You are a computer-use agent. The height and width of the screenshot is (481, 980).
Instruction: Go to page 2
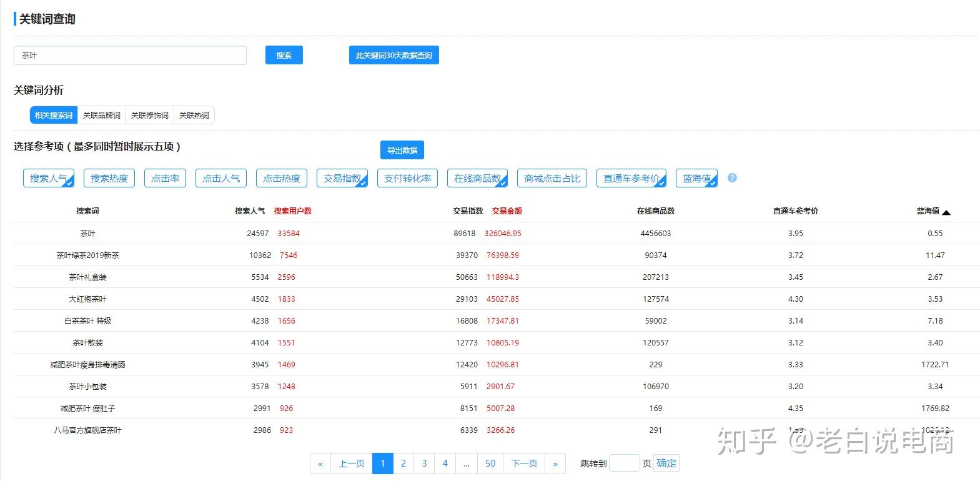click(403, 464)
